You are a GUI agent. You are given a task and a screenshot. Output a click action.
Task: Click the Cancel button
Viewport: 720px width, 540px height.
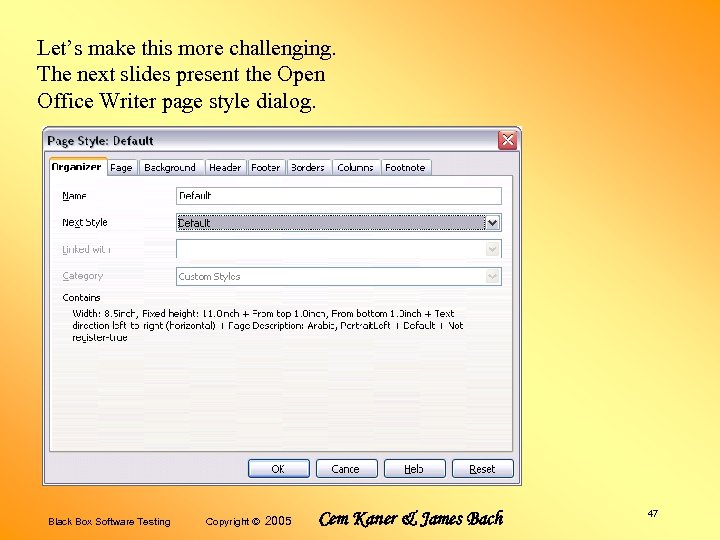click(347, 469)
